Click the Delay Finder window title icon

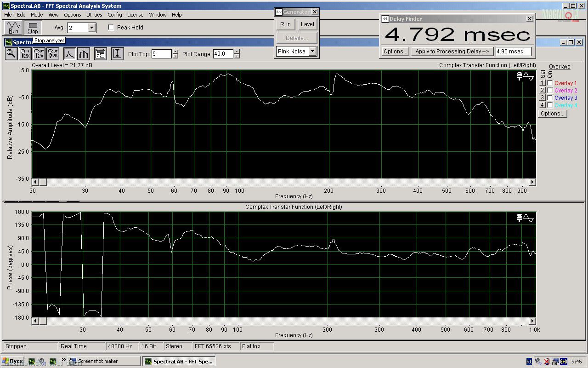tap(385, 19)
